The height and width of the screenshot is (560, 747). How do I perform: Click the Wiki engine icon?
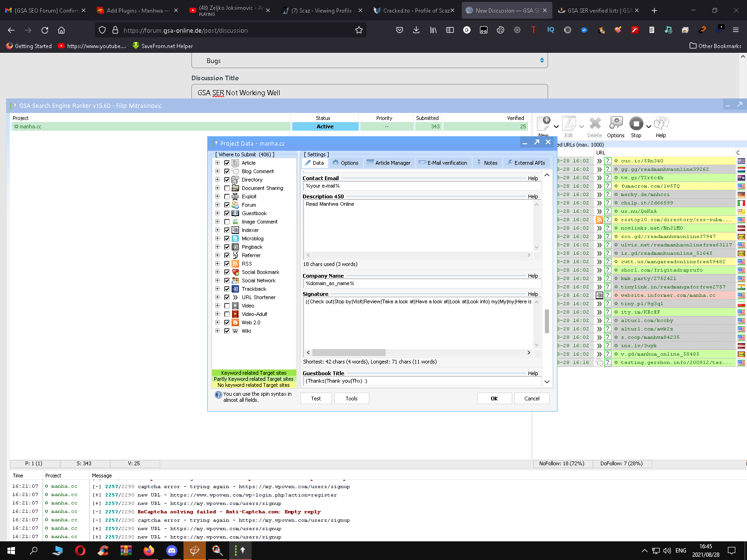click(236, 331)
